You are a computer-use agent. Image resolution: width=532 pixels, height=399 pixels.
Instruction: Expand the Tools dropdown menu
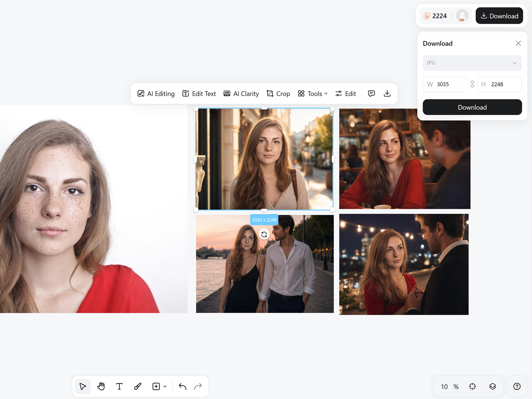click(x=313, y=94)
